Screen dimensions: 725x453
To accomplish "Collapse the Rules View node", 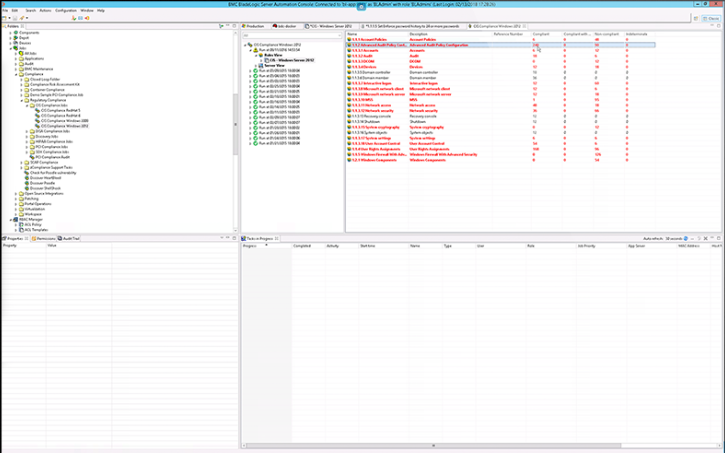I will coord(256,55).
